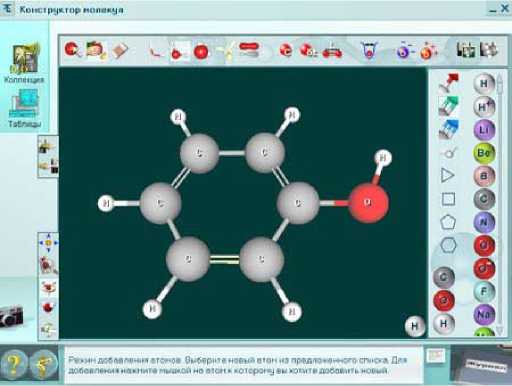The height and width of the screenshot is (386, 512).
Task: Pick the pentagon ring template
Action: [x=448, y=222]
